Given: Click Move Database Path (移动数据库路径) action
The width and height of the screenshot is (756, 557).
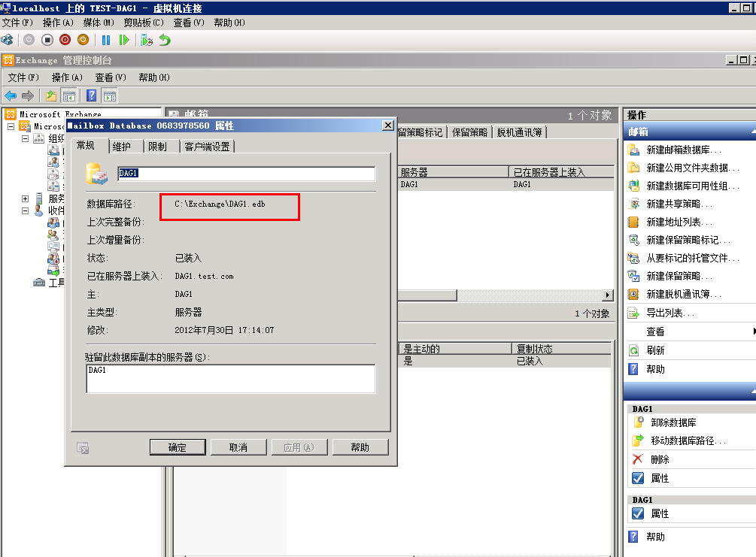Looking at the screenshot, I should click(688, 441).
